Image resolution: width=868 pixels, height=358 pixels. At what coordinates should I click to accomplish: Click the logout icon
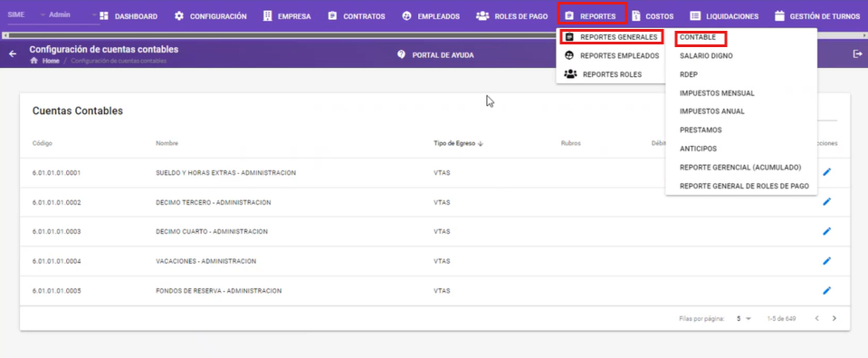tap(857, 53)
